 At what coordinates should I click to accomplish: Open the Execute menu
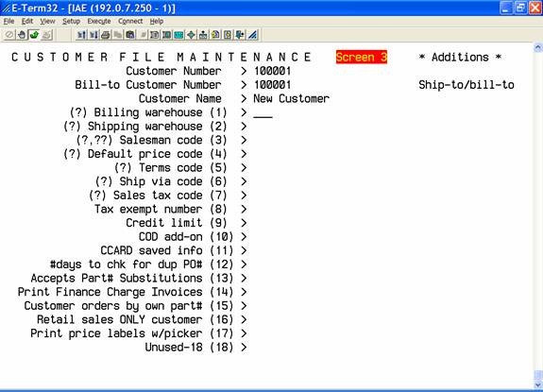(99, 21)
